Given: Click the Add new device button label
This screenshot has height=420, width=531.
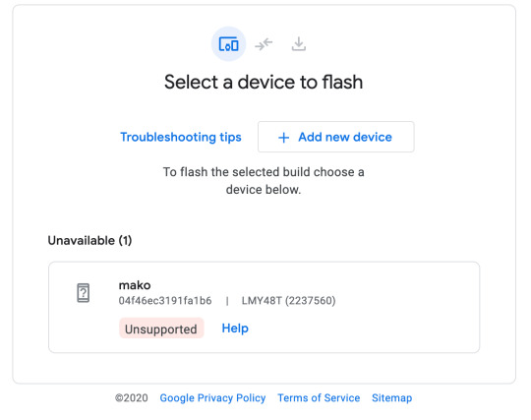Looking at the screenshot, I should pos(345,137).
